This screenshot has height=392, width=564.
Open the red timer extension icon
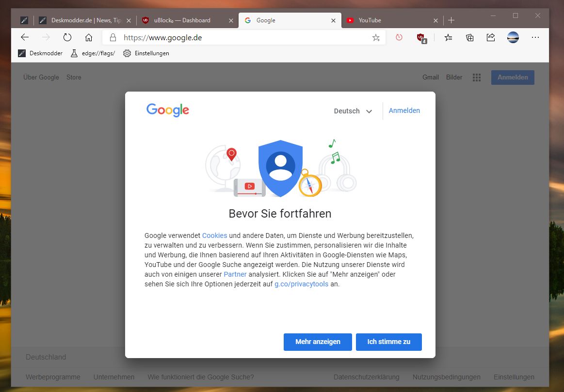(x=399, y=37)
